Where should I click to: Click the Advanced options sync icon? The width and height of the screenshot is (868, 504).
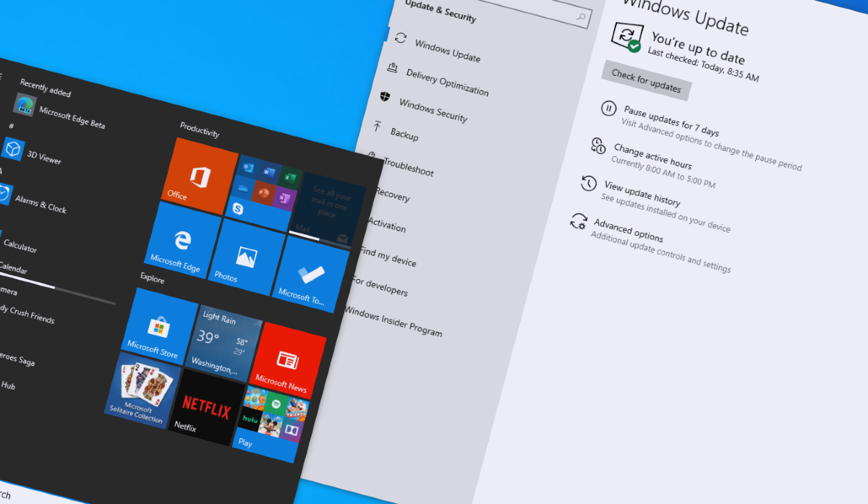tap(579, 221)
